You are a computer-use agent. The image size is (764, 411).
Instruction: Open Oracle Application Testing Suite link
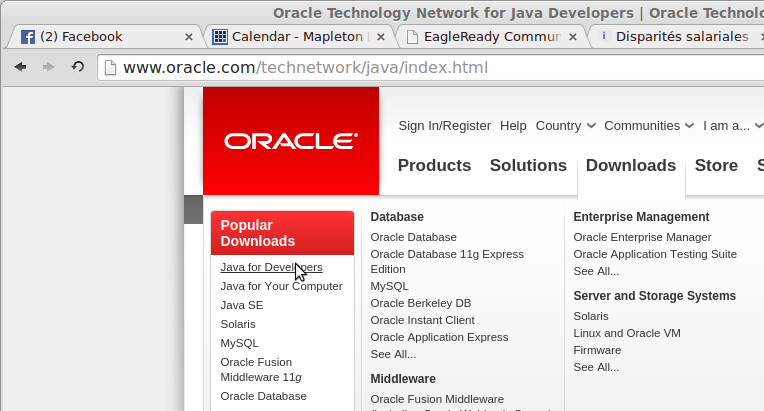[x=655, y=254]
